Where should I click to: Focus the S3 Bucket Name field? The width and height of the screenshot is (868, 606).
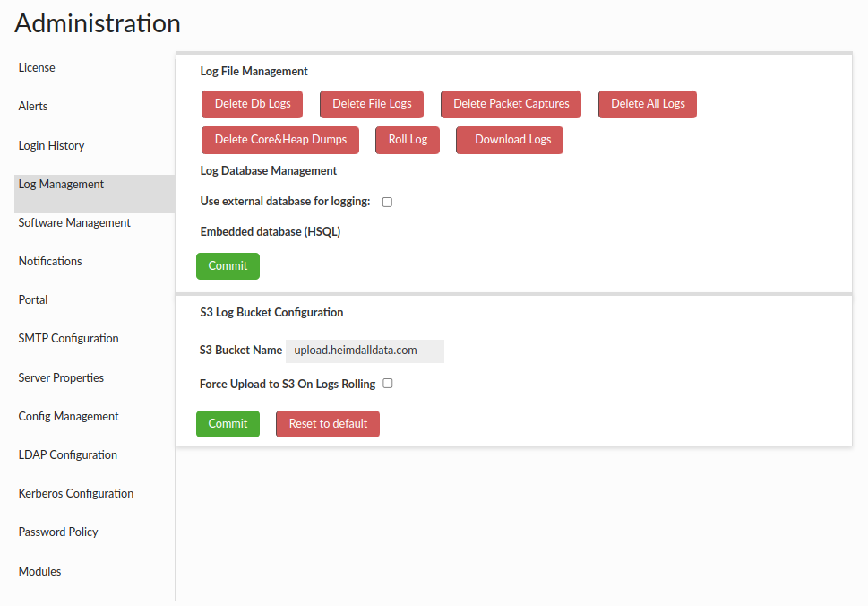(365, 351)
